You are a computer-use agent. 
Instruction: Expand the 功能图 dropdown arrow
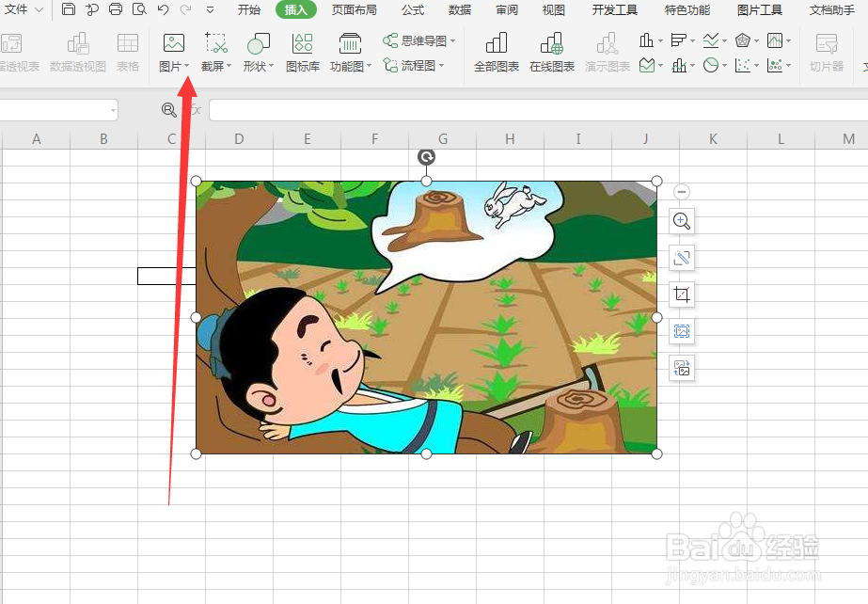(370, 67)
